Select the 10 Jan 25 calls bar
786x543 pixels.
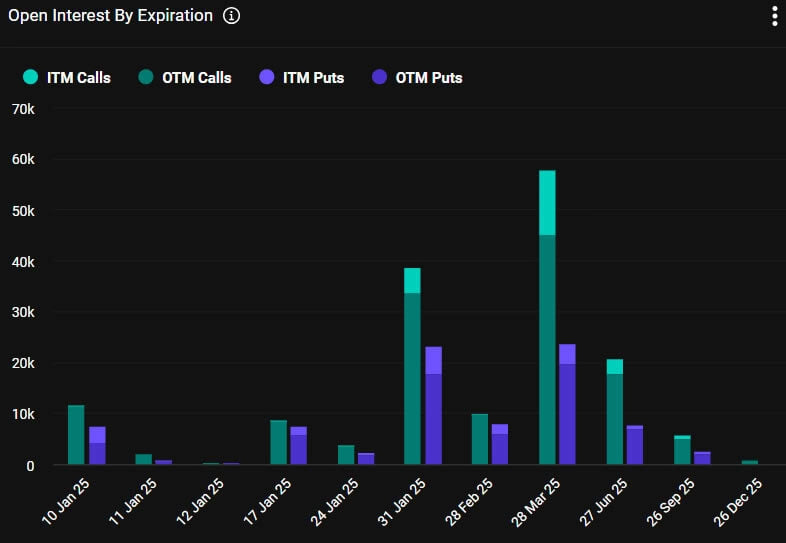[76, 435]
